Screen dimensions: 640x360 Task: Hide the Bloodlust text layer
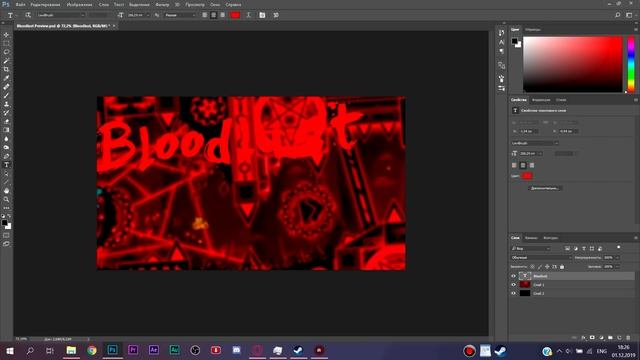point(513,276)
